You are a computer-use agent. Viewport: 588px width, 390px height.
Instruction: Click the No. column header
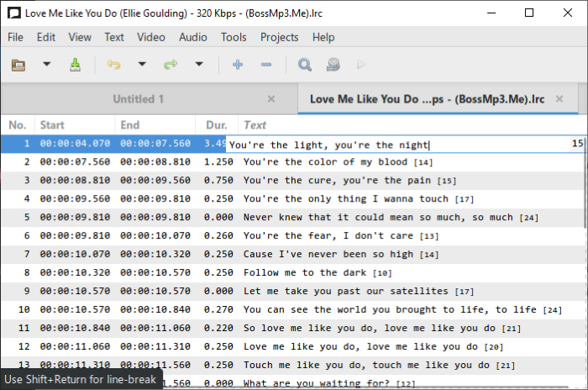[x=18, y=125]
